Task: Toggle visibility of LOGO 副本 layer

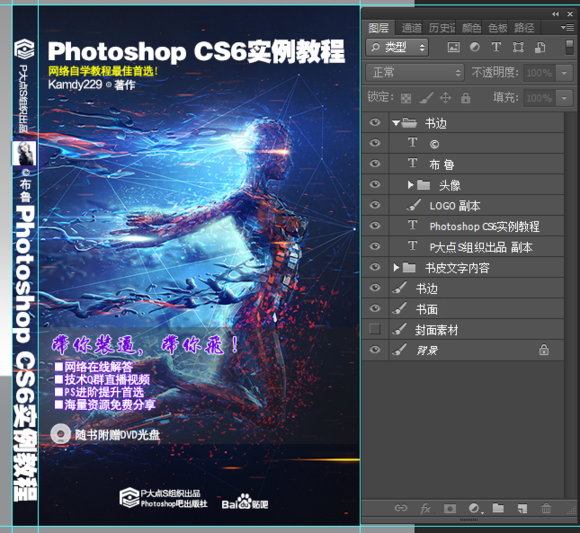Action: [x=375, y=205]
